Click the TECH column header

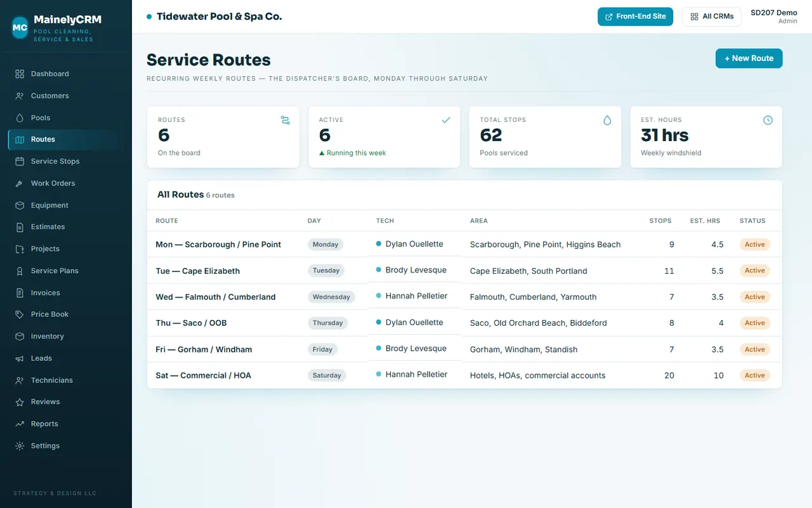pyautogui.click(x=385, y=221)
